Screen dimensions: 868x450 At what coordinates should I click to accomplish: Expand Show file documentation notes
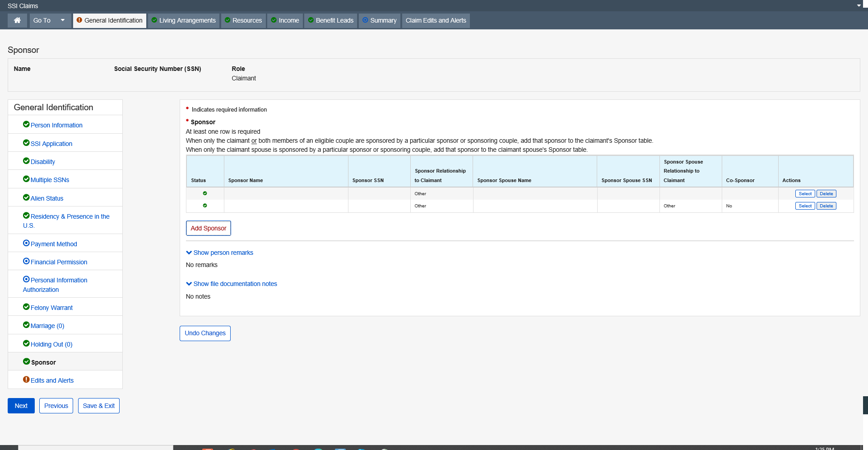pos(232,284)
